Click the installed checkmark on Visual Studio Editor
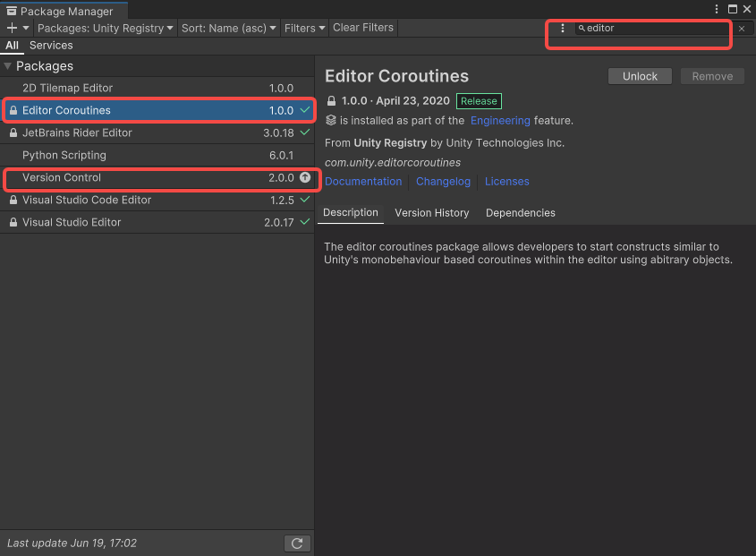Image resolution: width=756 pixels, height=556 pixels. (305, 221)
